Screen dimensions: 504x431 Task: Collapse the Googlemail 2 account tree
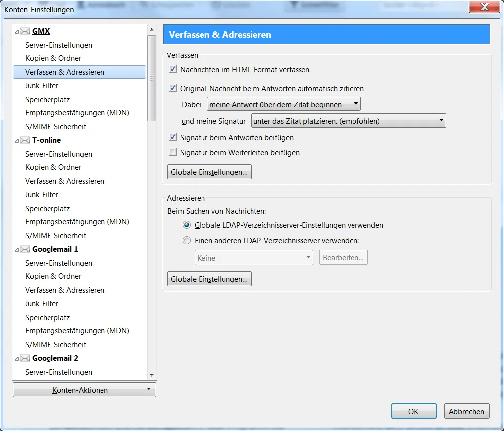point(17,359)
